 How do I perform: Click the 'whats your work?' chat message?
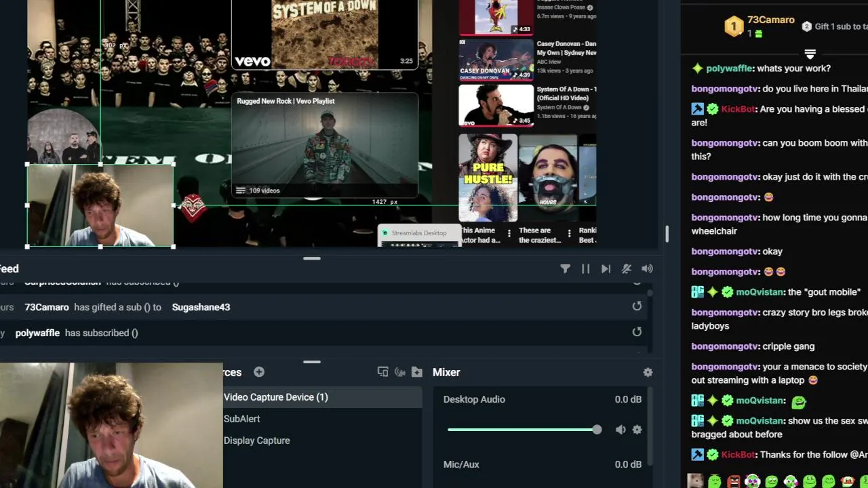click(x=793, y=68)
